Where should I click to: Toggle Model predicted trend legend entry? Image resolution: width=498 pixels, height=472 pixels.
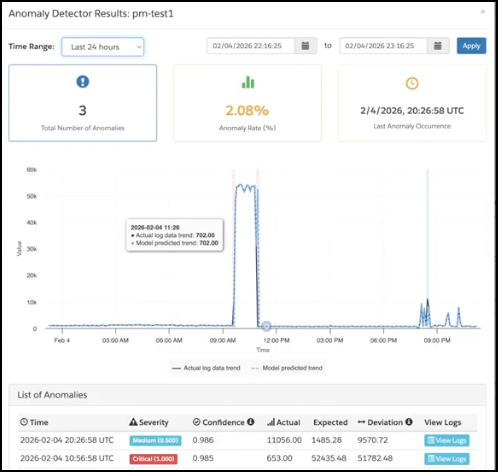[287, 368]
